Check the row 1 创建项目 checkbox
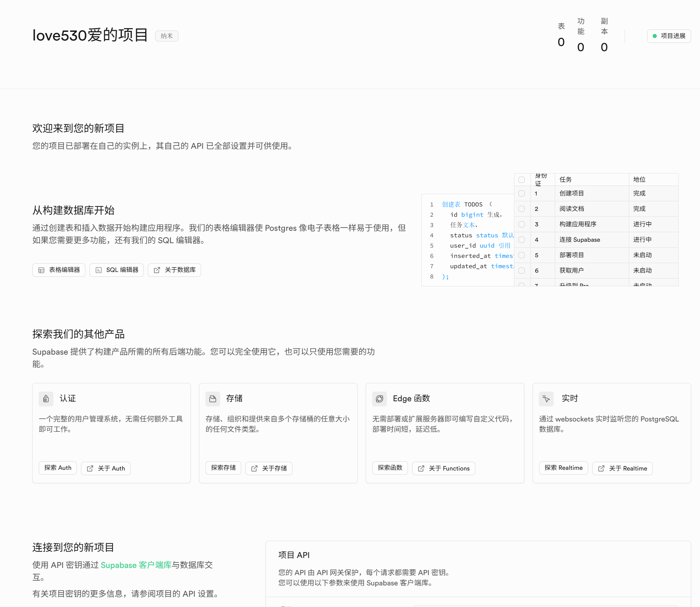The height and width of the screenshot is (607, 700). click(522, 193)
